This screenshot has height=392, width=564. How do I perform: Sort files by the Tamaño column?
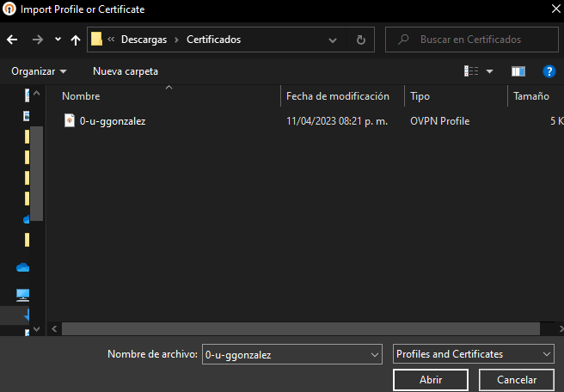click(531, 96)
